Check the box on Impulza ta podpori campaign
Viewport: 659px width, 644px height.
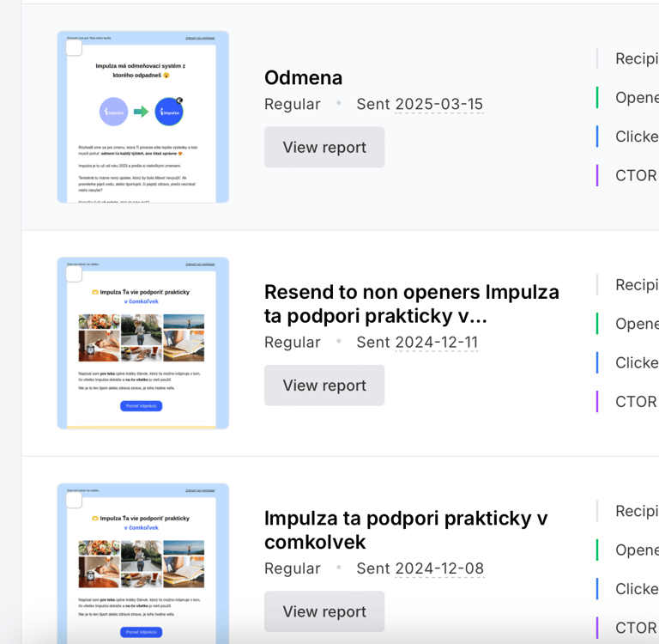click(74, 501)
